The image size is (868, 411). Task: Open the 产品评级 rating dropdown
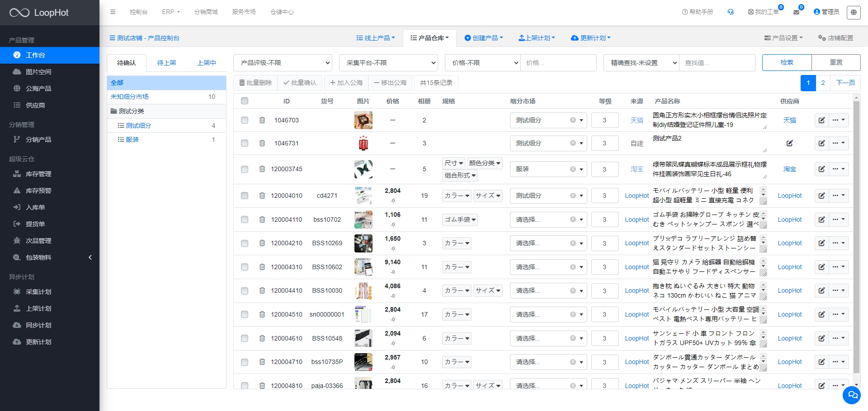[283, 63]
